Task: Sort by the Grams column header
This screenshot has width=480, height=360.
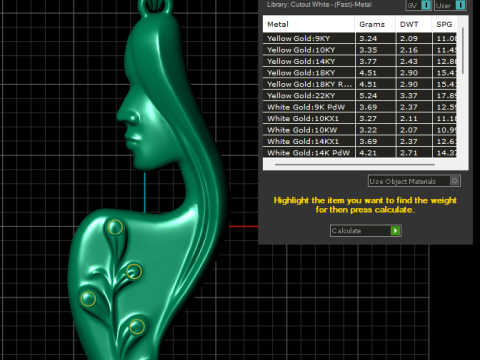Action: pos(375,24)
